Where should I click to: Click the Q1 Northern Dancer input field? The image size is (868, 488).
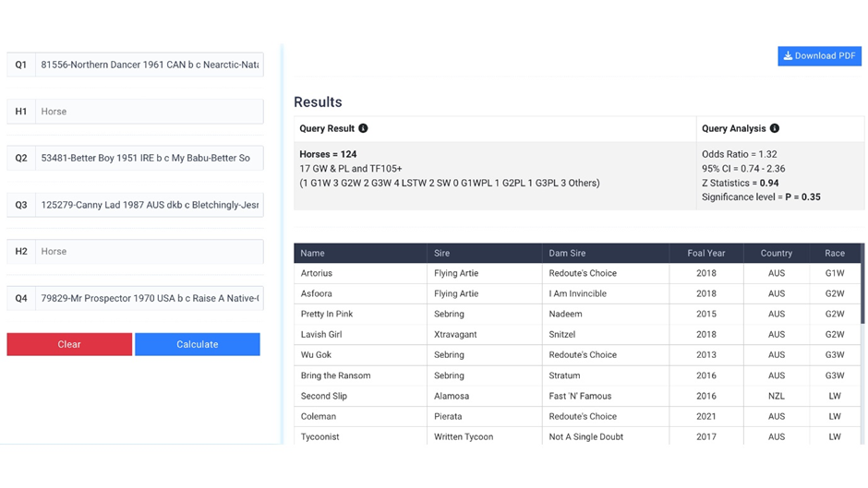149,65
